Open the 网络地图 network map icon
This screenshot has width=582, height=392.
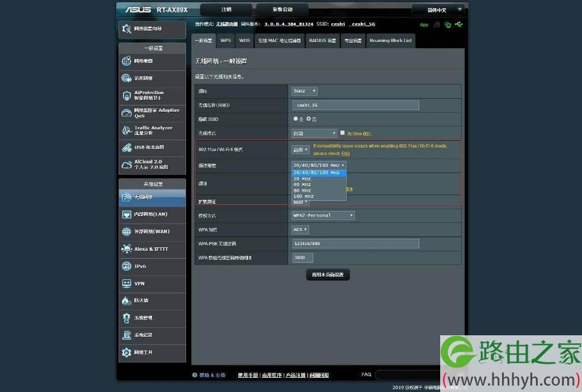point(126,61)
